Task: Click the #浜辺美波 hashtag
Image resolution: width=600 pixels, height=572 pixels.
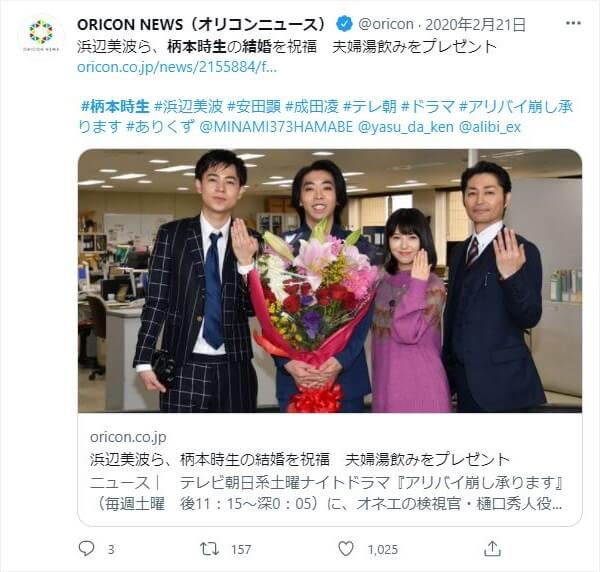Action: pyautogui.click(x=188, y=107)
